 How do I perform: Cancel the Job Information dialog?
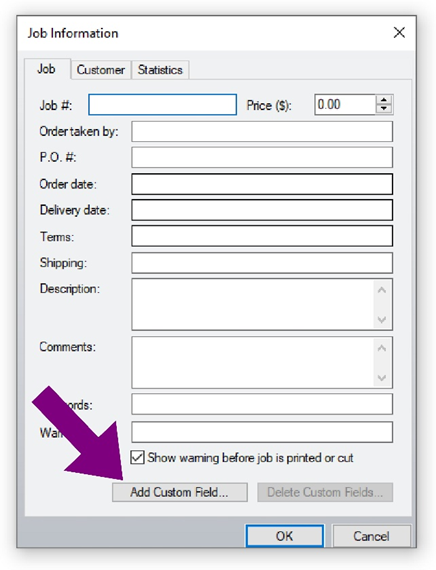(371, 536)
